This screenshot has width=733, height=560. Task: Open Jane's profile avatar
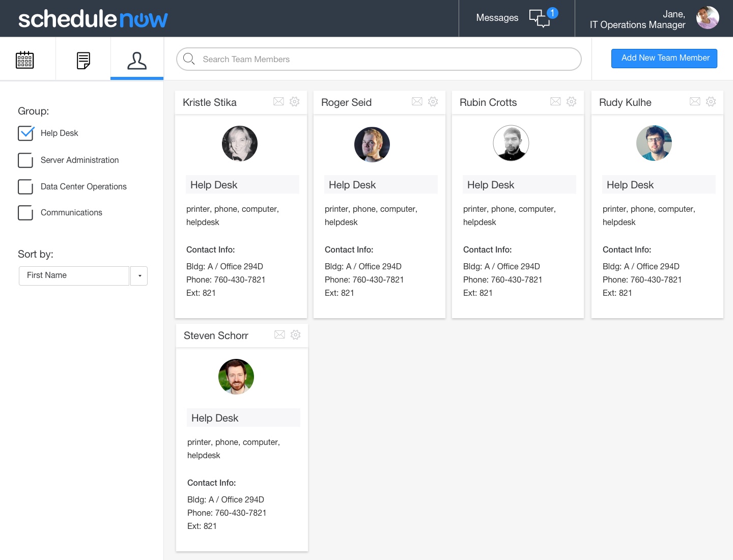pyautogui.click(x=708, y=18)
